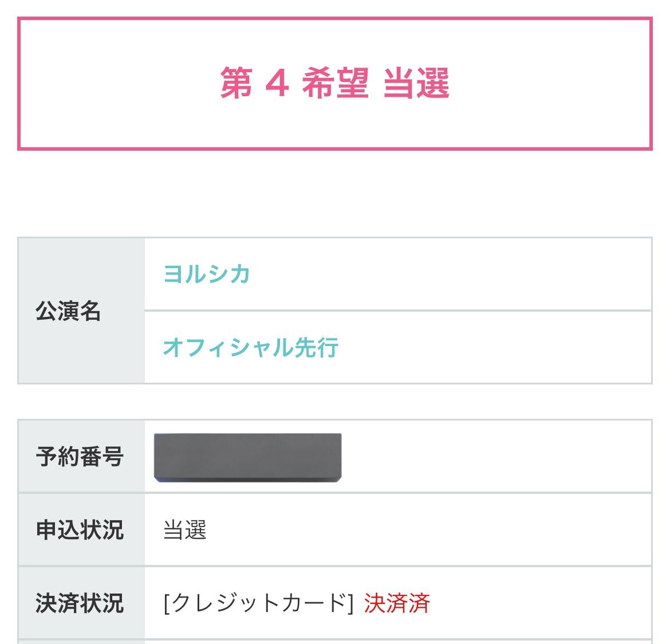The height and width of the screenshot is (644, 670).
Task: Click the 当選 status text in table
Action: click(x=185, y=530)
